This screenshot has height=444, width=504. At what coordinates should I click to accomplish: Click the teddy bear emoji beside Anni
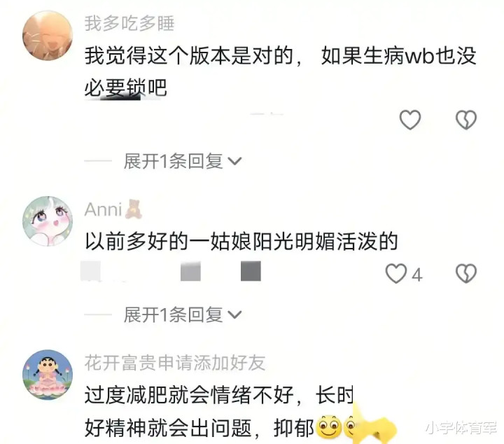(134, 209)
